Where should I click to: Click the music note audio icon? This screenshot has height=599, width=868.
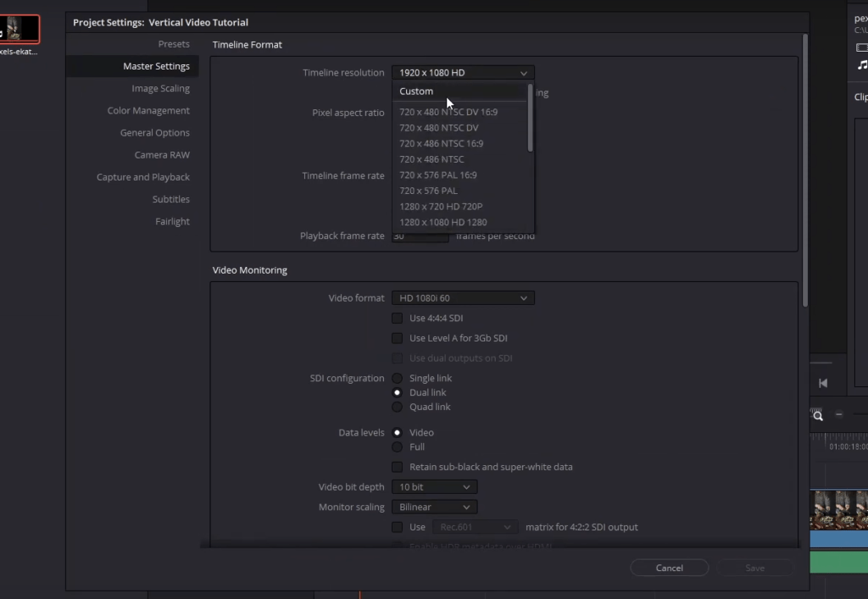point(862,64)
